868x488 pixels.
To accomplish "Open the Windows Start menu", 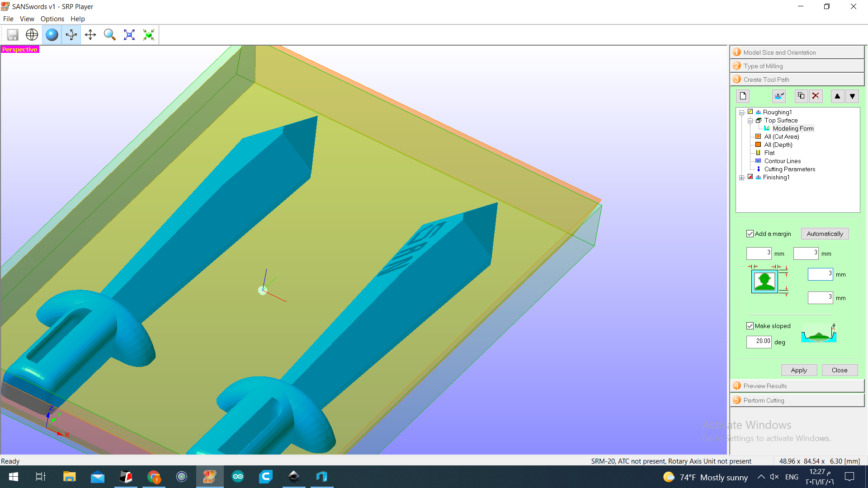I will click(x=14, y=477).
